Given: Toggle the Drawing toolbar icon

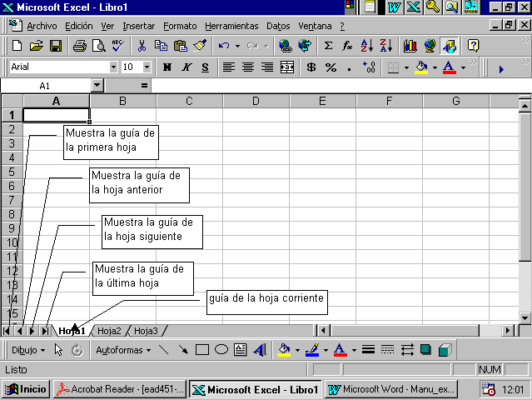Looking at the screenshot, I should (x=449, y=46).
